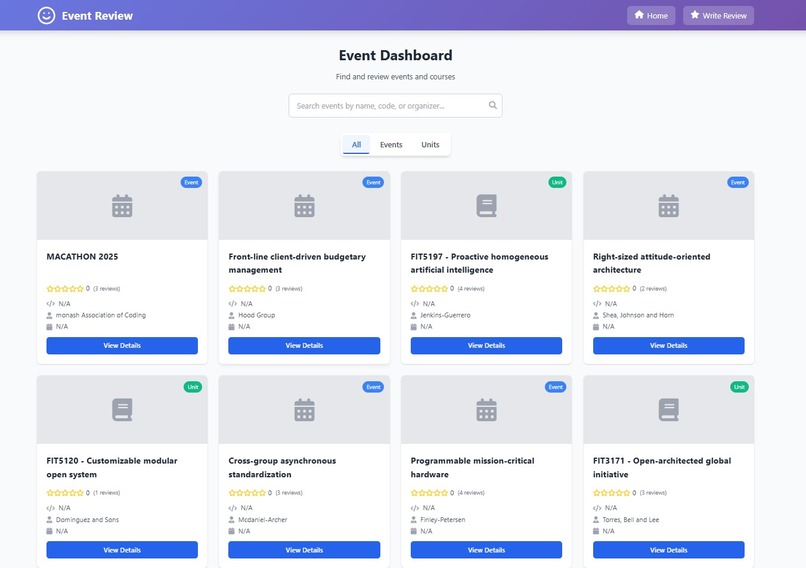The height and width of the screenshot is (568, 806).
Task: View details for FIT3171 Open-architected global initiative
Action: [669, 550]
